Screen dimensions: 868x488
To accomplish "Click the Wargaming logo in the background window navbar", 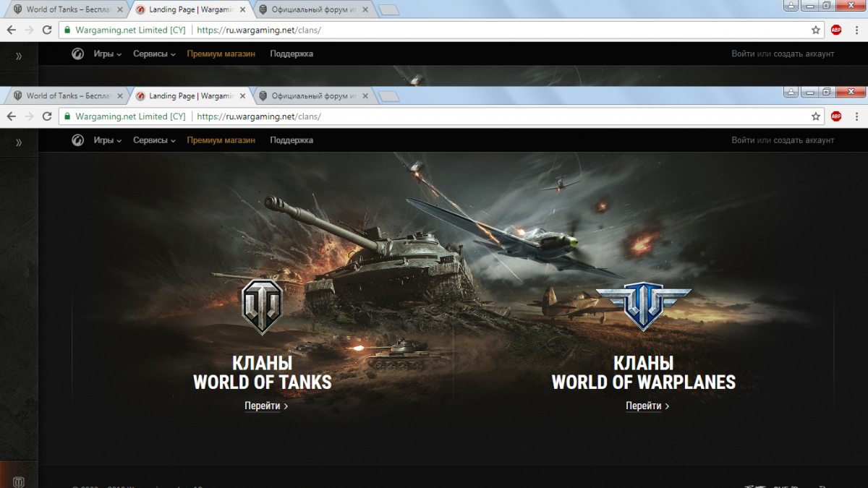I will [x=78, y=53].
